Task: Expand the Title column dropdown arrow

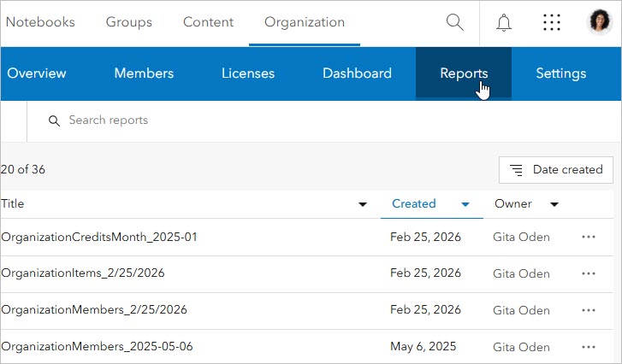Action: tap(363, 204)
